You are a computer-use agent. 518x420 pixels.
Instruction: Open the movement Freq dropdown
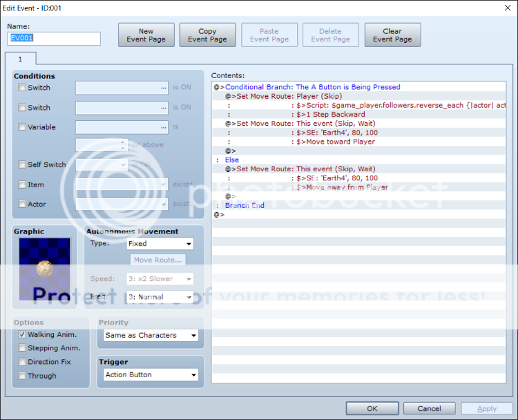pos(160,297)
